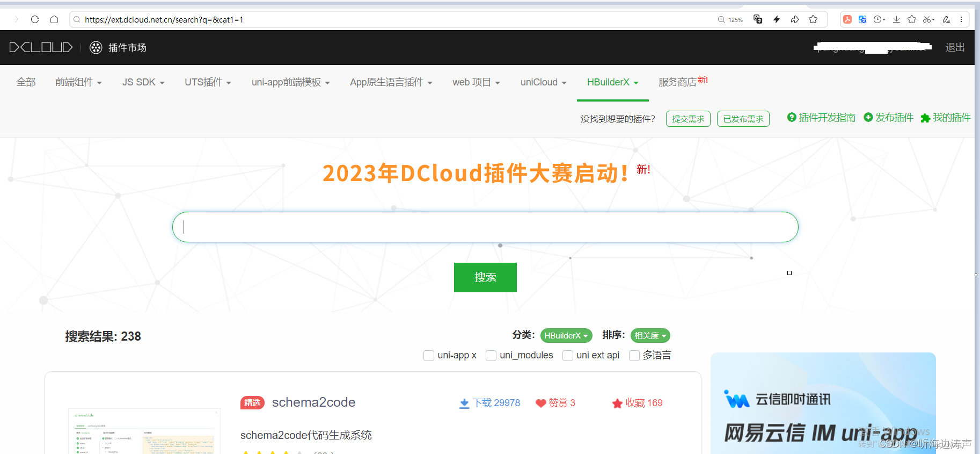This screenshot has height=454, width=980.
Task: Click the green 搜索 button
Action: pos(485,277)
